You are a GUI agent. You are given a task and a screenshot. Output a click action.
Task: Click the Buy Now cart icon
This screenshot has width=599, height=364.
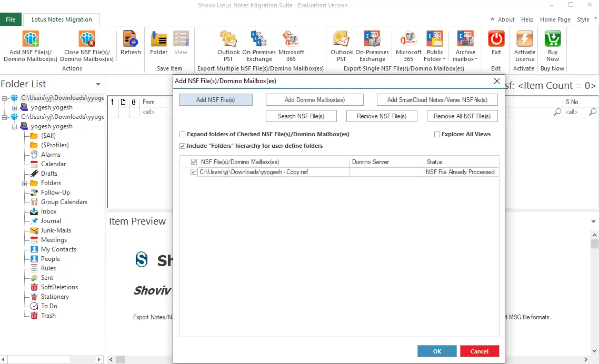coord(552,38)
